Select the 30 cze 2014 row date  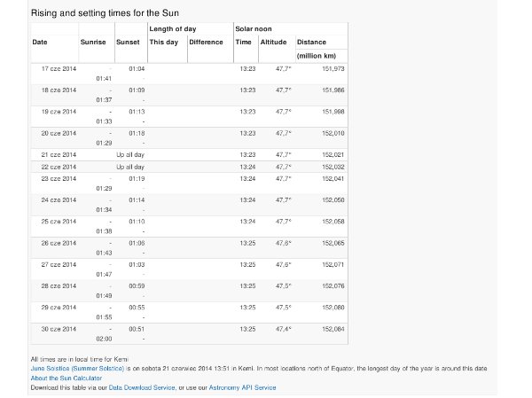click(59, 329)
